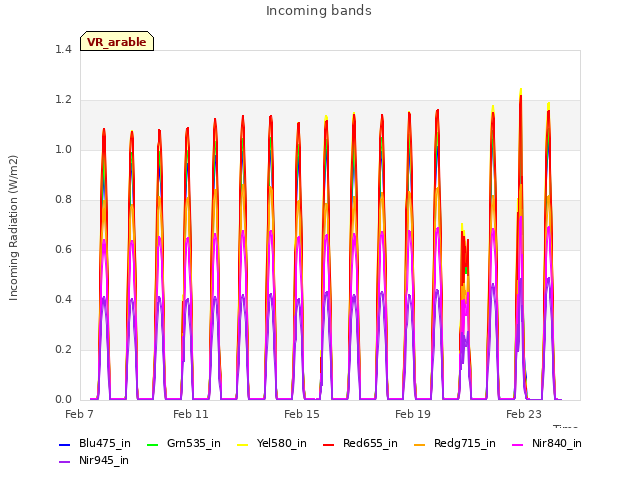Screen dimensions: 640x480
Task: Click the Feb 15 x-axis tick label
Action: tap(302, 414)
